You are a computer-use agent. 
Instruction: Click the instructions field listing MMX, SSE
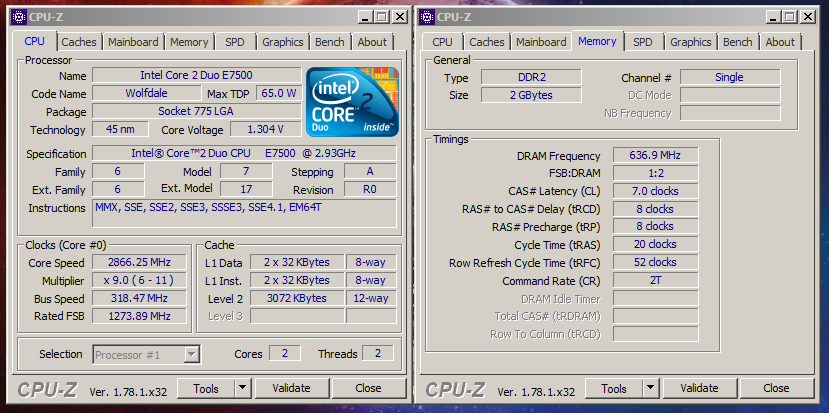(244, 213)
